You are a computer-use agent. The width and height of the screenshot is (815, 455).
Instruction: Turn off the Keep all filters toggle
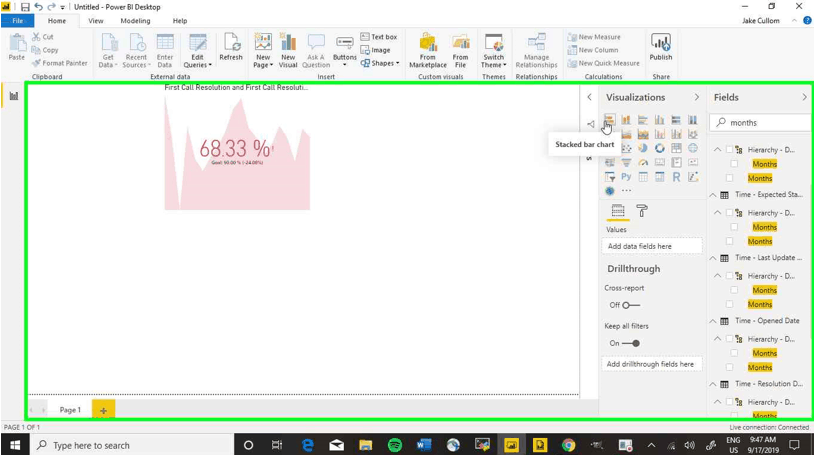631,343
